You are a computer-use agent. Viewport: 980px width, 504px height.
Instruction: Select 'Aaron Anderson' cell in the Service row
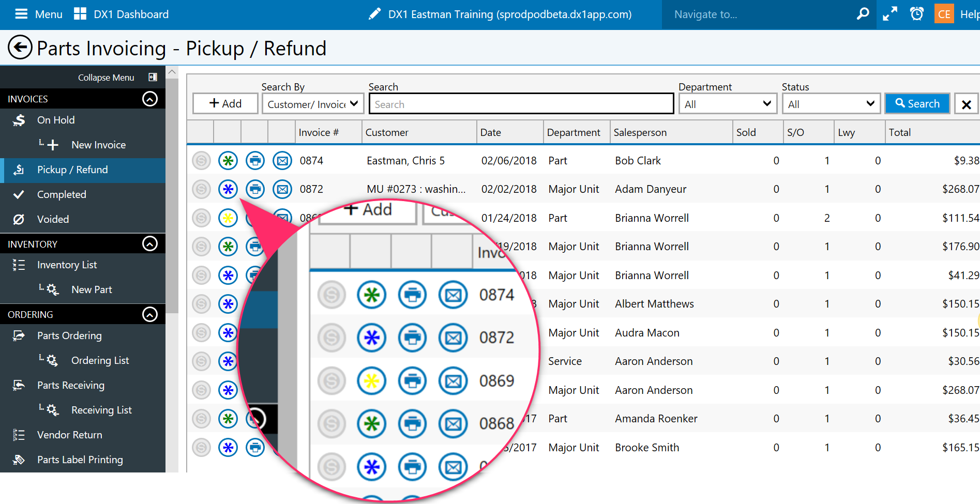point(654,361)
